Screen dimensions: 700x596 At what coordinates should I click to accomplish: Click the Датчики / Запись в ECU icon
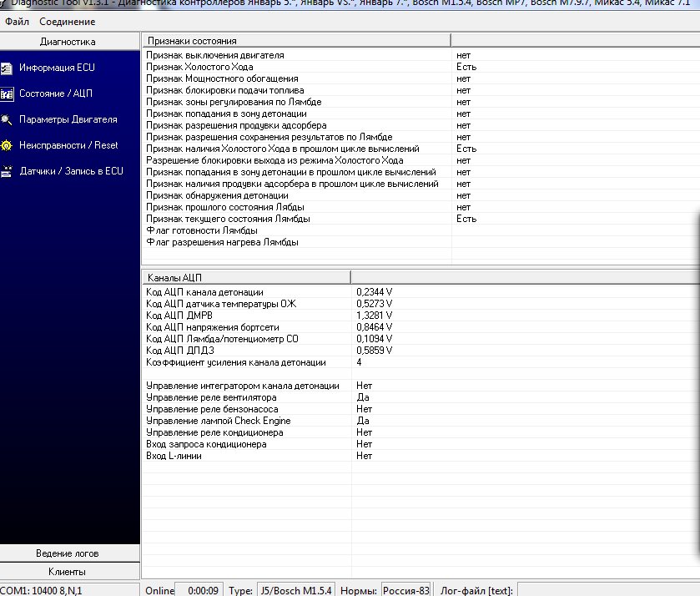6,171
